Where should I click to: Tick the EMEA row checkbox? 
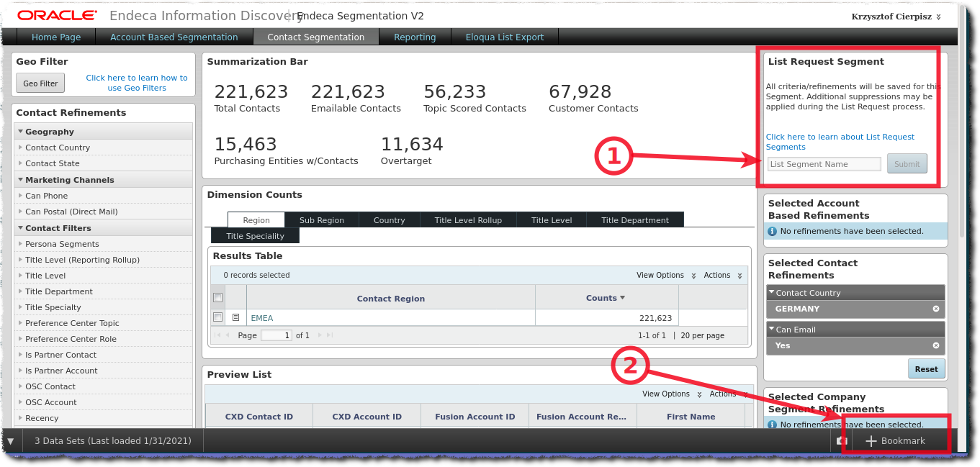point(218,317)
